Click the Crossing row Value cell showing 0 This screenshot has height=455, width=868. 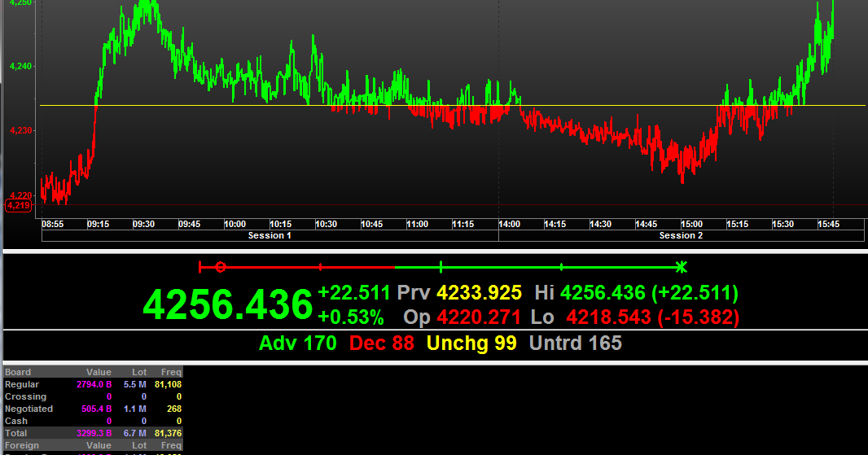tap(109, 396)
